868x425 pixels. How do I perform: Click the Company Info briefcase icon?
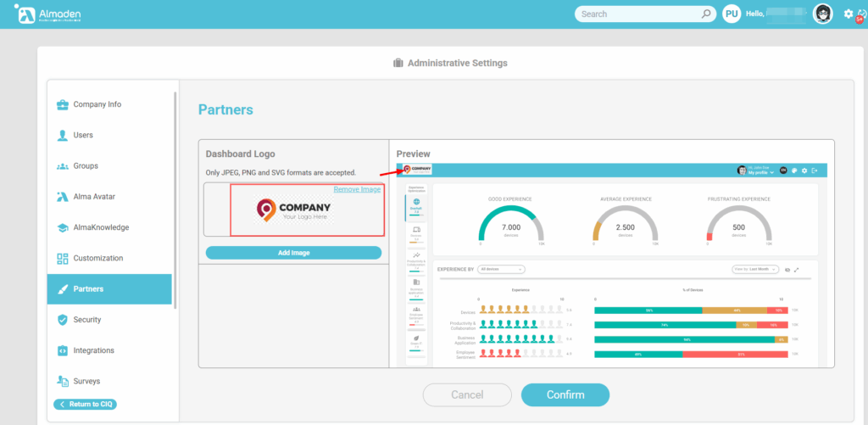click(x=63, y=104)
